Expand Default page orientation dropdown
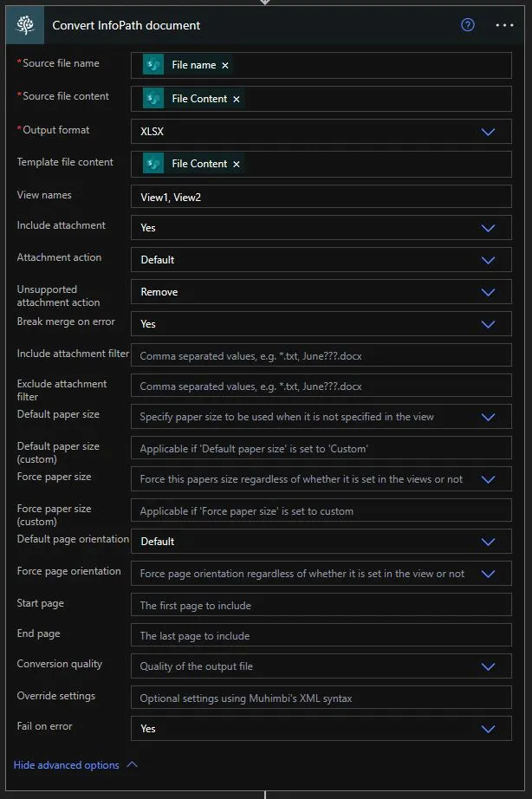Viewport: 532px width, 799px height. click(x=488, y=541)
